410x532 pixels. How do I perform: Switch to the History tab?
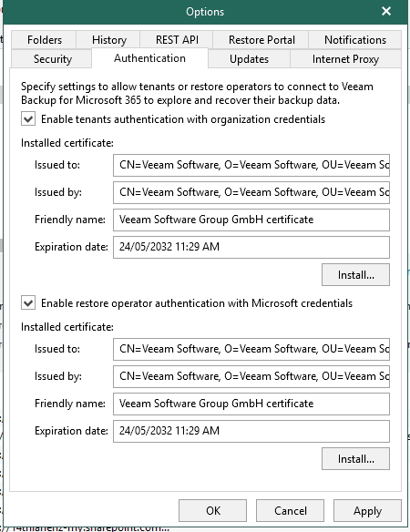click(x=108, y=40)
